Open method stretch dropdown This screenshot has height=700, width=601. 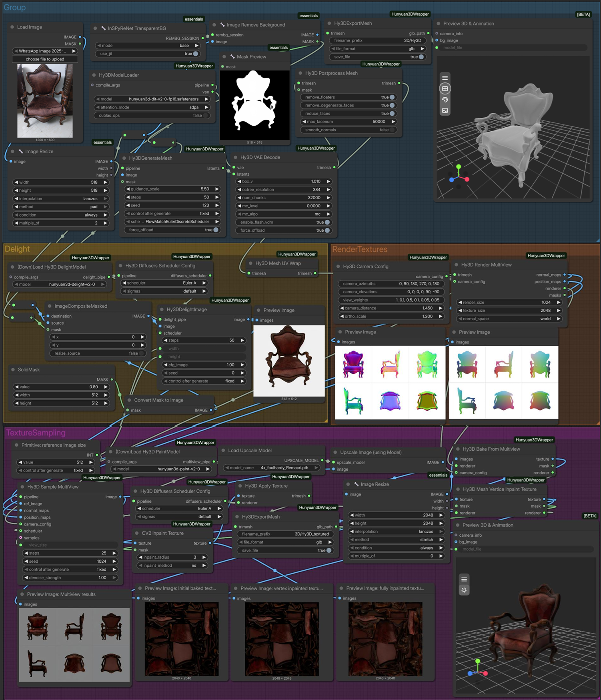(x=396, y=540)
